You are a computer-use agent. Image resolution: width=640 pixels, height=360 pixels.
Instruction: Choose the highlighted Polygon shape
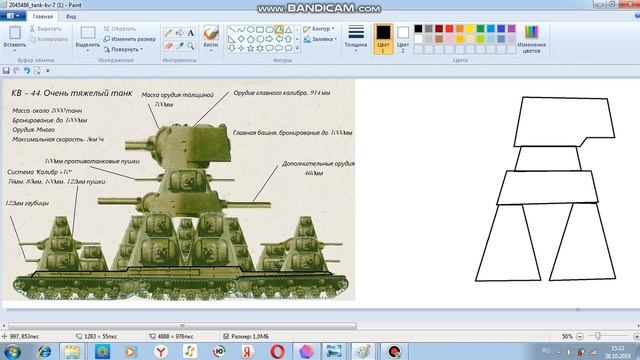pos(279,29)
